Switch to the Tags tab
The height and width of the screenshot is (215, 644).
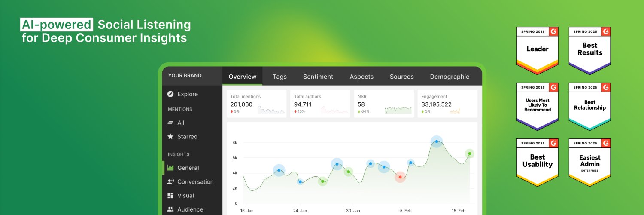point(279,77)
